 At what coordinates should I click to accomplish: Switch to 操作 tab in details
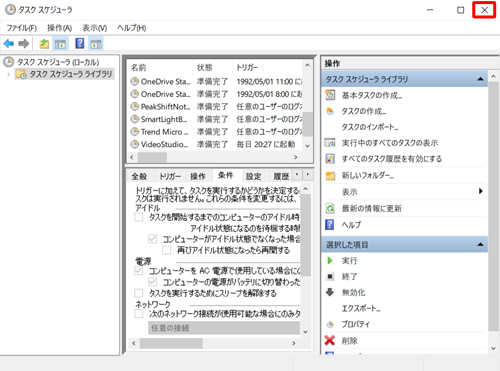pyautogui.click(x=198, y=176)
